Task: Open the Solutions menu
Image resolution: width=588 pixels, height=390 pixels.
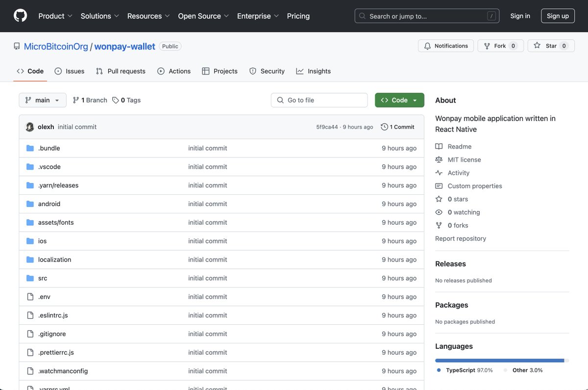Action: 100,16
